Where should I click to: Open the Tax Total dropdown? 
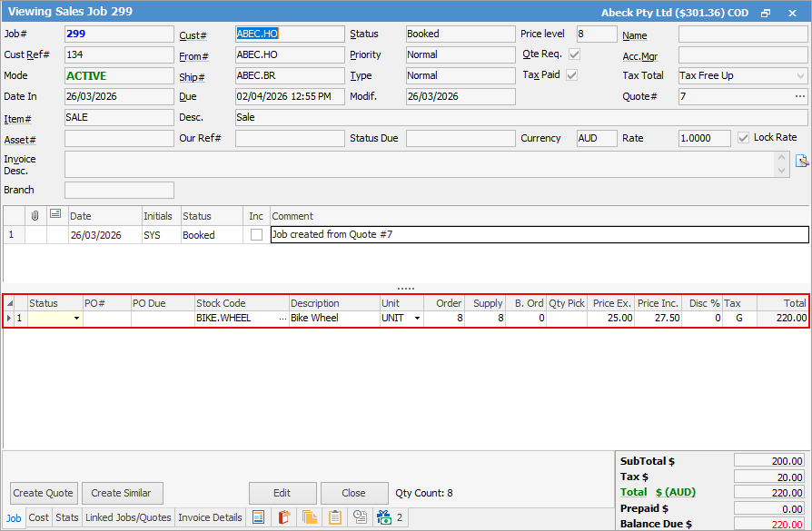pyautogui.click(x=799, y=76)
